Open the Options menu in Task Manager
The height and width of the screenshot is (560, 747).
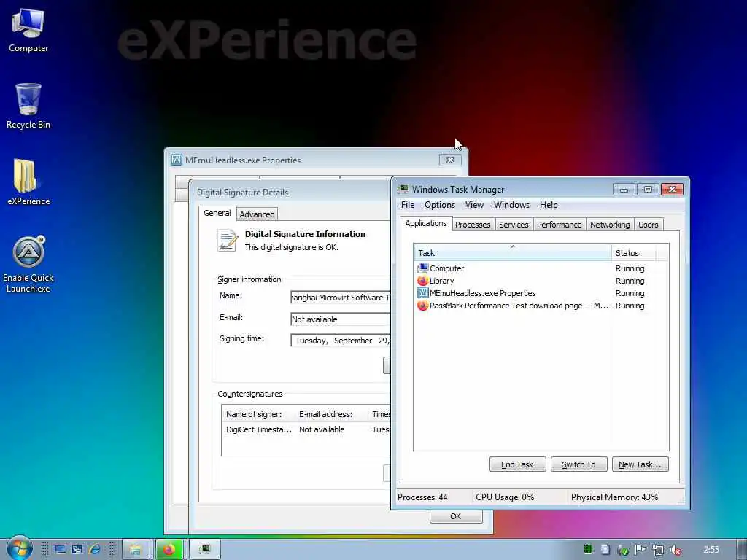click(439, 205)
